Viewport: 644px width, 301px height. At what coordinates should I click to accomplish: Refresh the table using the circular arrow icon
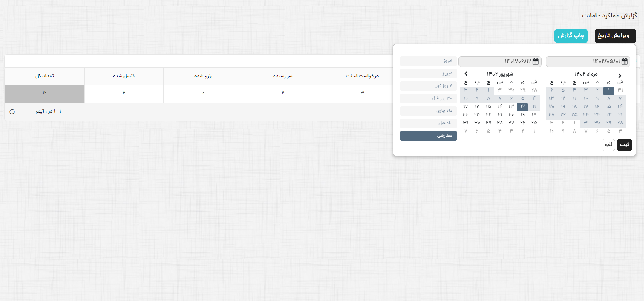pos(12,111)
